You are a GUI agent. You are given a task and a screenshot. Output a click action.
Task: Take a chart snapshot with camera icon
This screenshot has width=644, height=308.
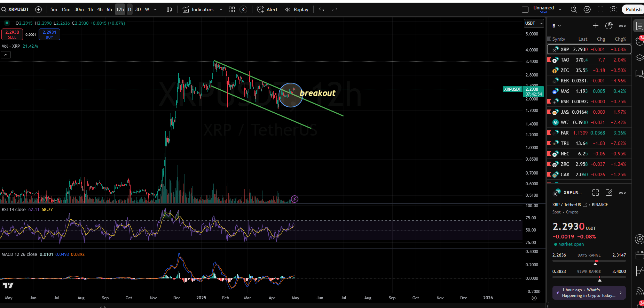pyautogui.click(x=614, y=9)
